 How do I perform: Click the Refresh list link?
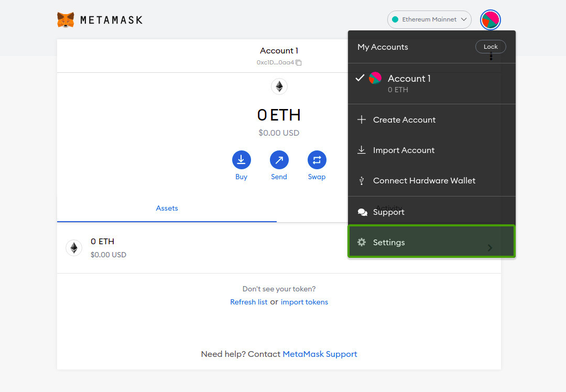pos(249,302)
